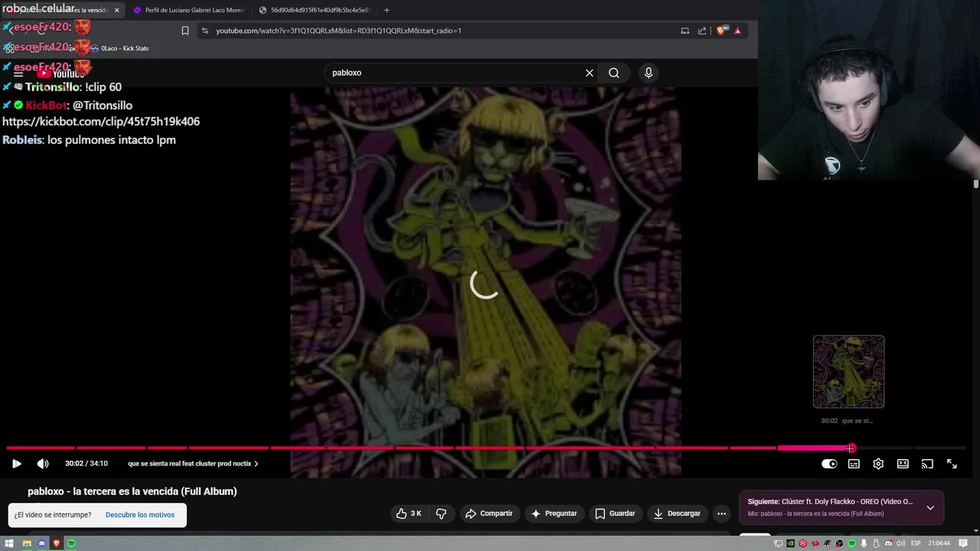The width and height of the screenshot is (980, 551).
Task: Expand the Siguiente mix playlist panel
Action: tap(930, 507)
